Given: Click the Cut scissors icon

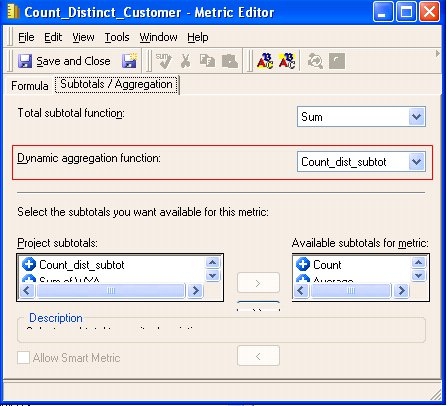Looking at the screenshot, I should tap(186, 61).
